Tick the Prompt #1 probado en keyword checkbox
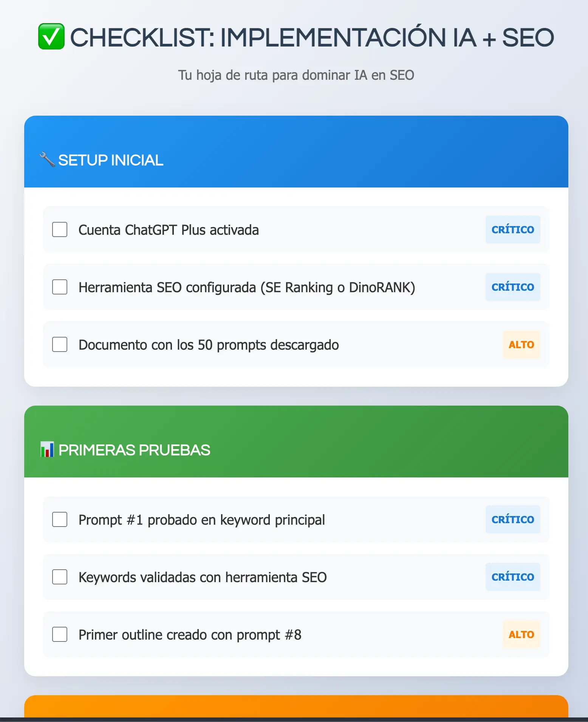 pyautogui.click(x=59, y=519)
